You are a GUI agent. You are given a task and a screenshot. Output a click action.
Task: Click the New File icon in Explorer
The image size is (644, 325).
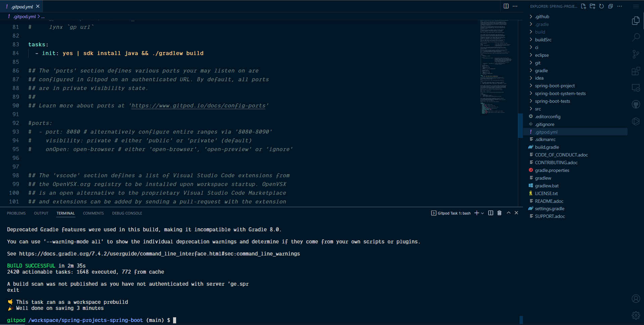tap(583, 6)
